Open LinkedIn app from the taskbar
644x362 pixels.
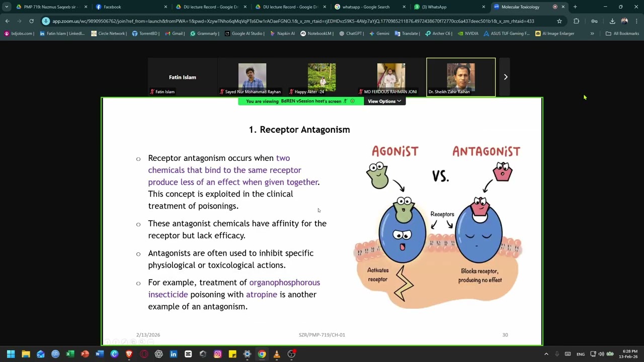(x=174, y=354)
